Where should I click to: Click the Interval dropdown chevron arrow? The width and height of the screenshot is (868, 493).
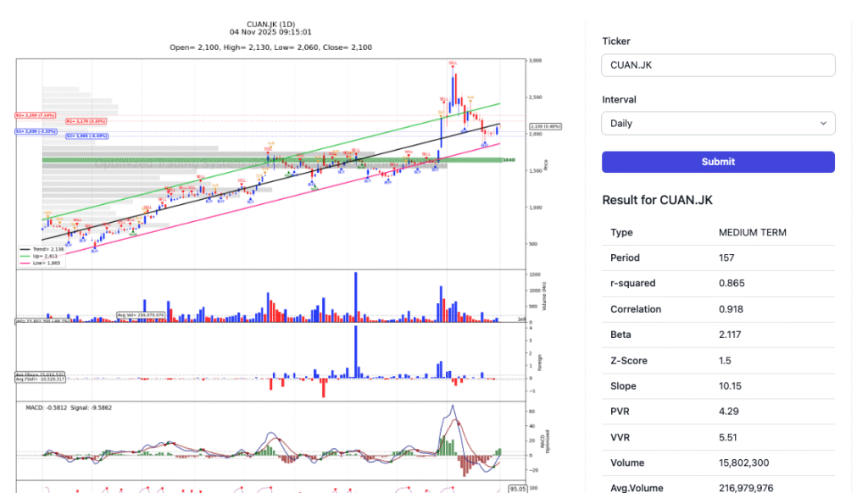point(823,124)
